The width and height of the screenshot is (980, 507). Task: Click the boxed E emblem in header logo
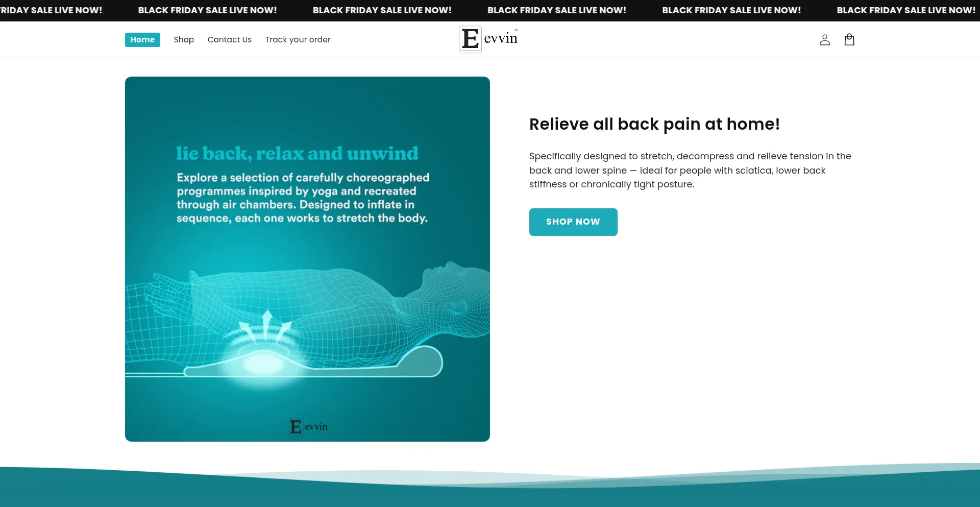[470, 39]
